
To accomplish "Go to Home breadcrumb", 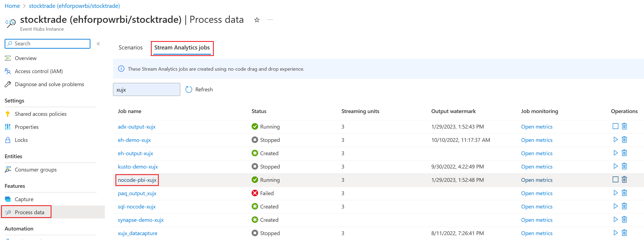I will tap(12, 6).
